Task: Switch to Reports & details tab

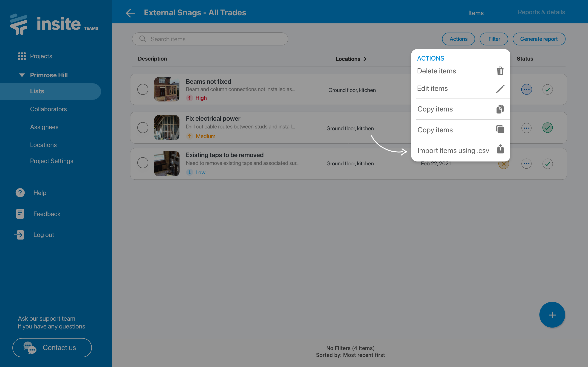Action: click(541, 12)
